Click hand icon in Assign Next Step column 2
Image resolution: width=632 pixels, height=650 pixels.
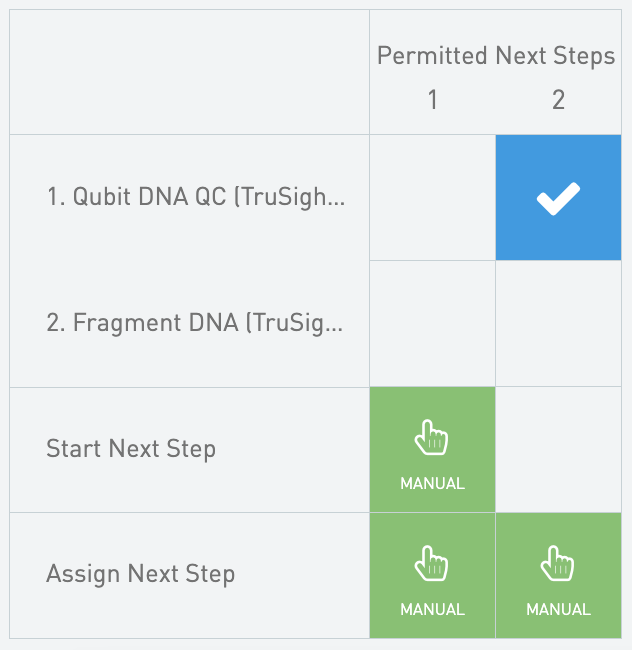coord(558,564)
